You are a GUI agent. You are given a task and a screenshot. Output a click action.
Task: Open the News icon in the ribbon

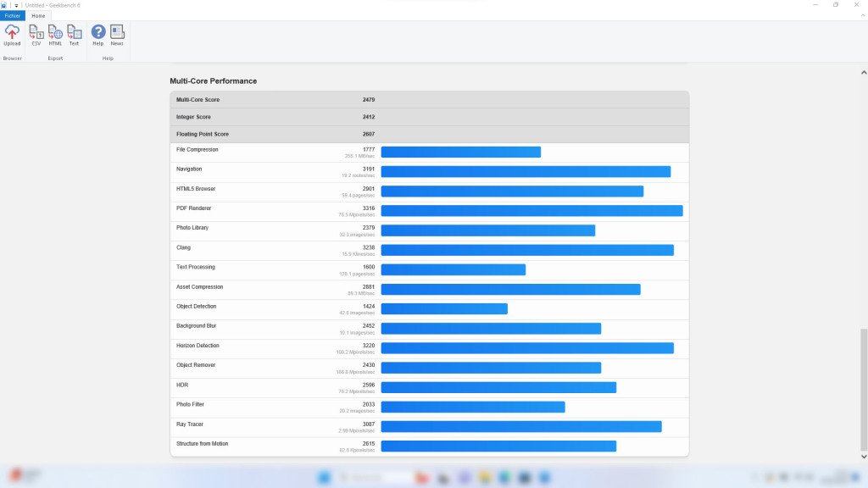117,36
